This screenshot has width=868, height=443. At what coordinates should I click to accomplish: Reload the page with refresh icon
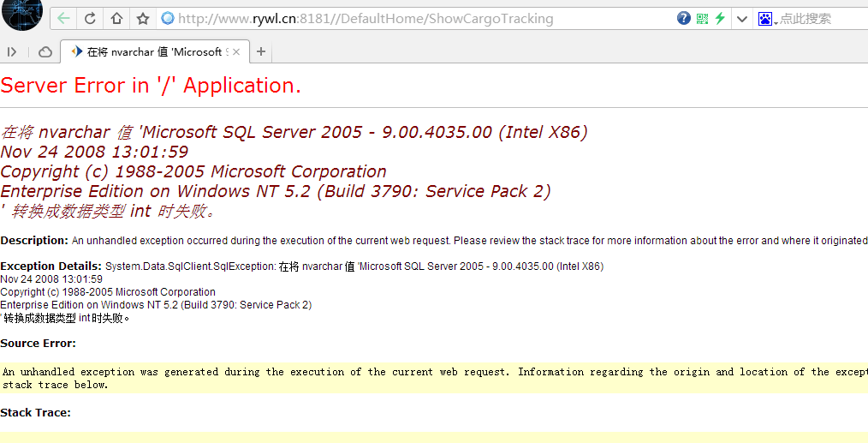click(90, 19)
